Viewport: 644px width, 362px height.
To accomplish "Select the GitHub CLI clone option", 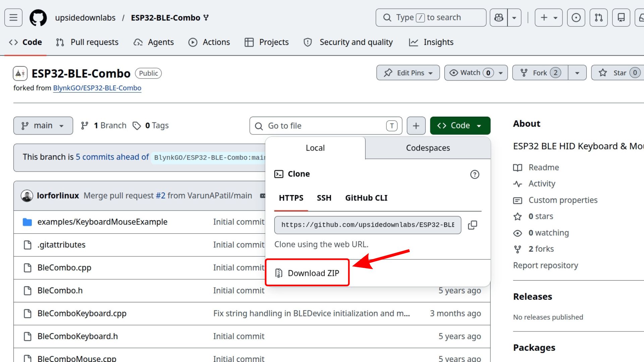I will click(x=366, y=198).
